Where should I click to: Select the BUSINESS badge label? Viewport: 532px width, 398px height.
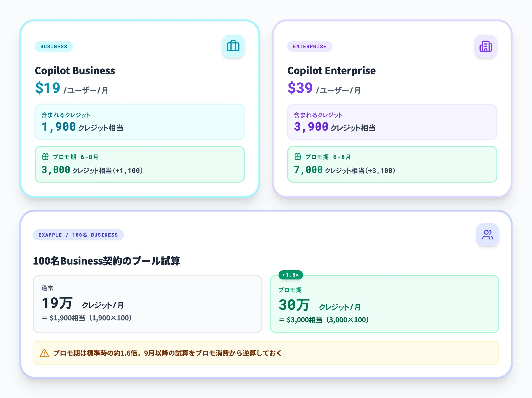[x=54, y=46]
